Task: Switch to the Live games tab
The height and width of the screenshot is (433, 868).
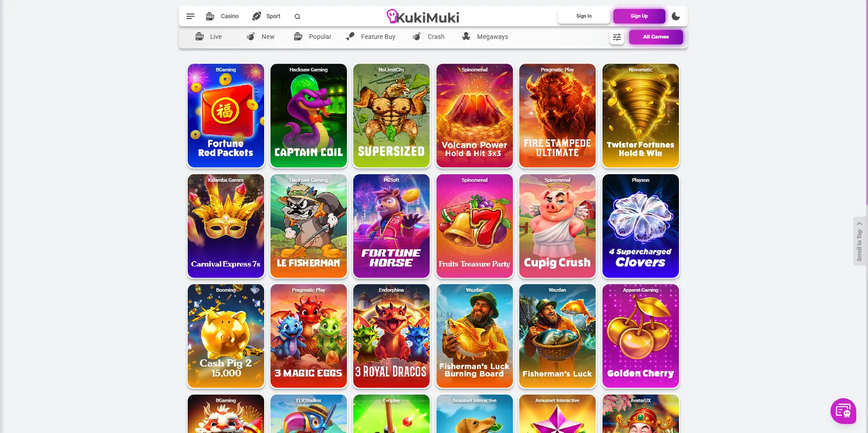Action: 209,37
